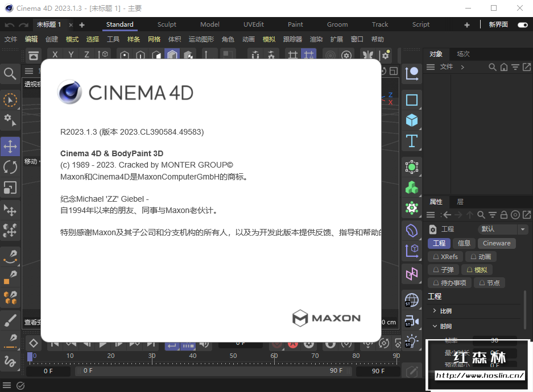The height and width of the screenshot is (392, 533).
Task: Switch to the UVEdit layout
Action: point(254,24)
